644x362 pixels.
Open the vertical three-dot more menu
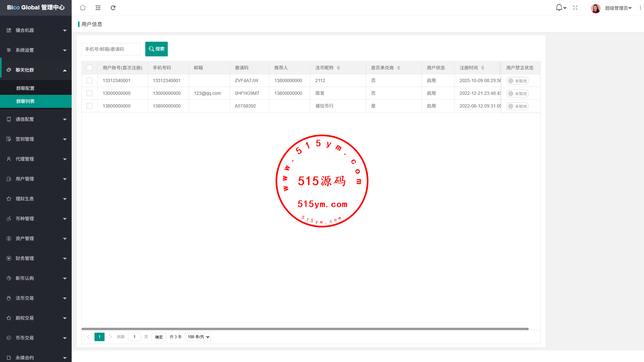tap(640, 8)
